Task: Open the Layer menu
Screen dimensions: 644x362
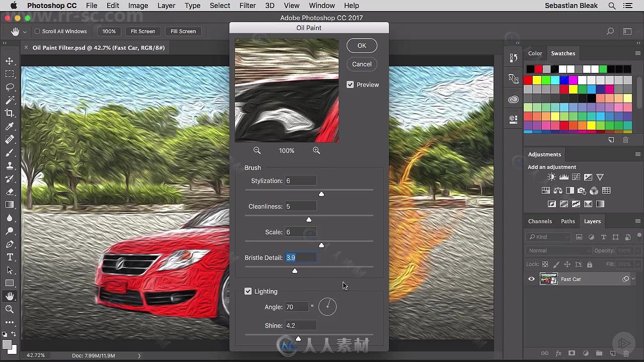Action: [167, 6]
